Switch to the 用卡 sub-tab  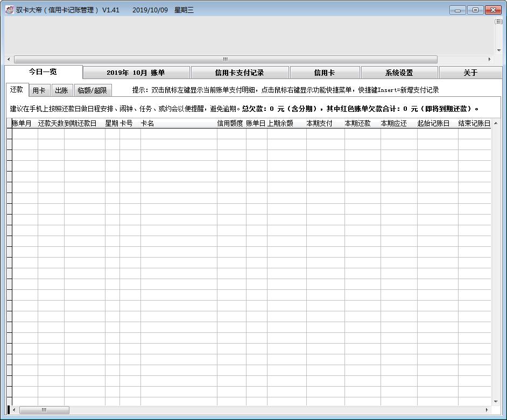39,90
